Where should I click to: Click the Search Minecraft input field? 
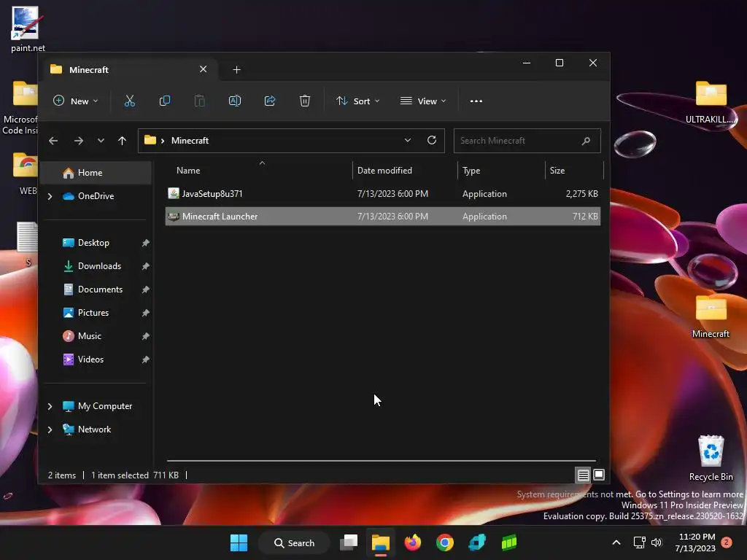527,141
